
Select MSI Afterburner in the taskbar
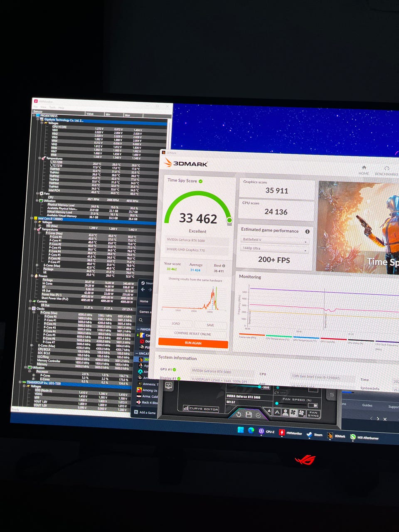[365, 437]
